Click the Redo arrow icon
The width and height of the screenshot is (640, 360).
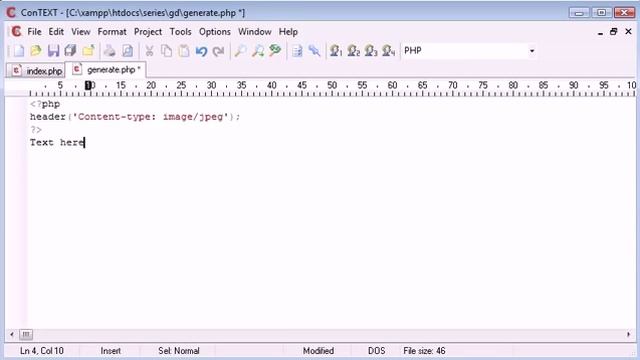[x=219, y=51]
